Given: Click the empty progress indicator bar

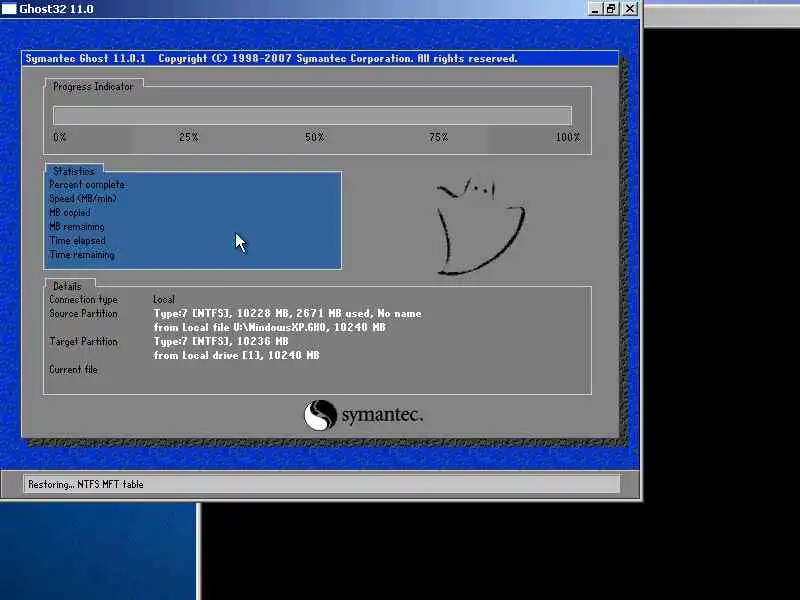Looking at the screenshot, I should (x=312, y=115).
